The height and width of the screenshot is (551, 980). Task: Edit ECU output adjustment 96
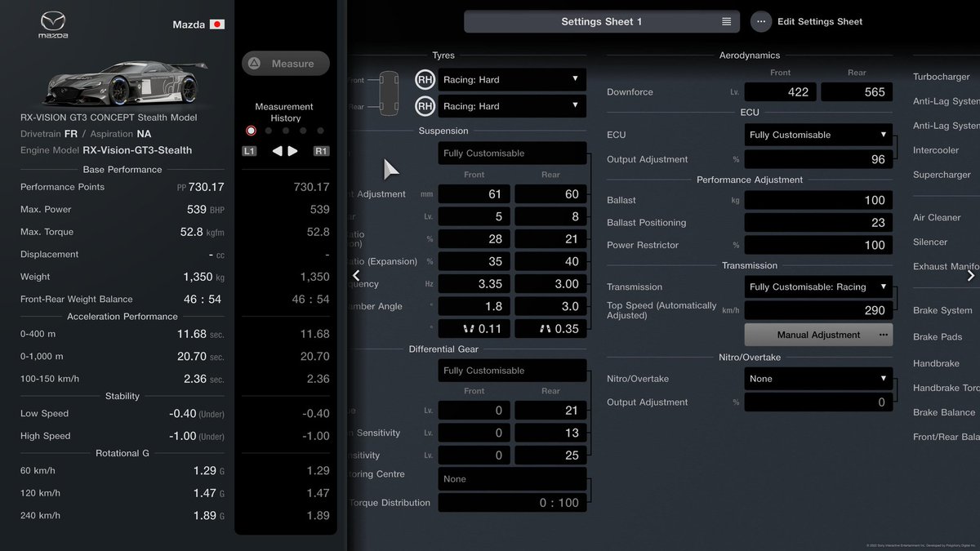tap(818, 160)
